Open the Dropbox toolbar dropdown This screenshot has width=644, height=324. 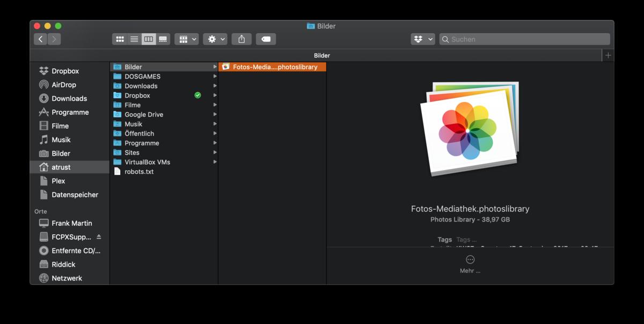[x=423, y=39]
